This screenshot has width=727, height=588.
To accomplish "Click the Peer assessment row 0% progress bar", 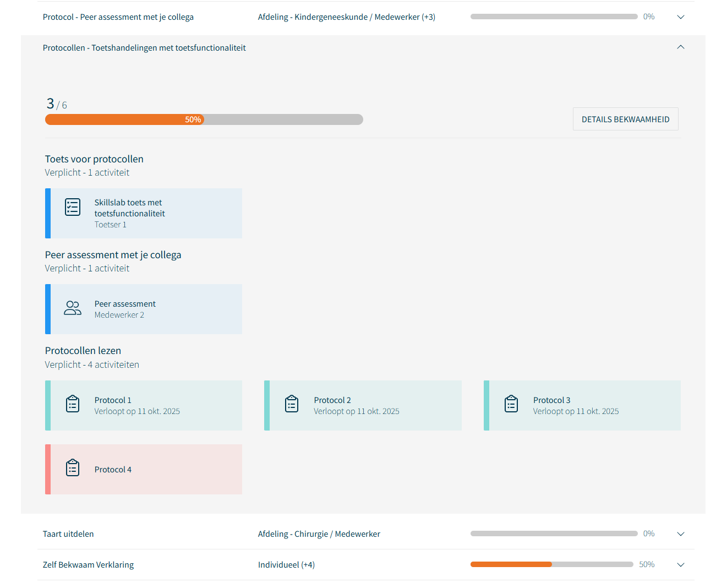I will point(554,17).
